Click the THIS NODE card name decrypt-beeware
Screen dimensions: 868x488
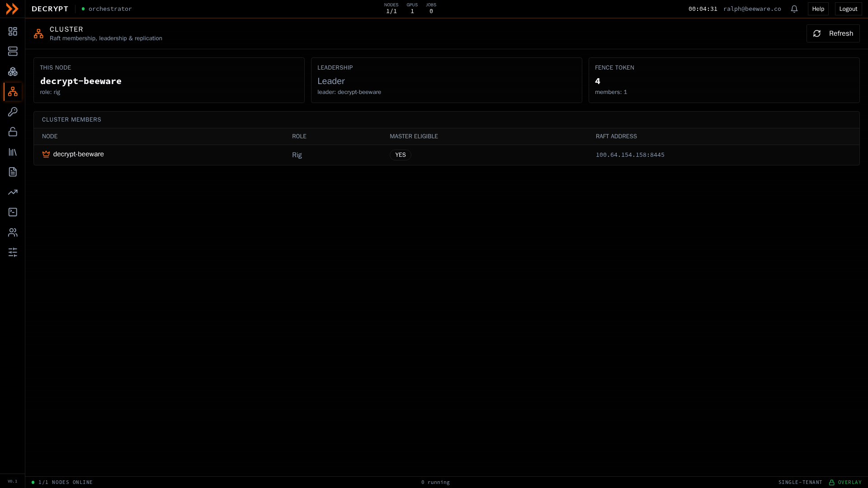click(x=80, y=81)
